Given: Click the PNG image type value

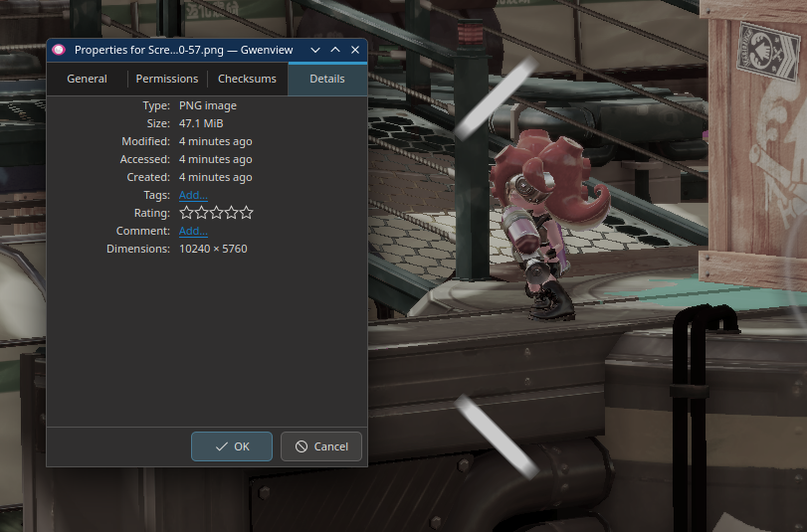Looking at the screenshot, I should pos(208,105).
